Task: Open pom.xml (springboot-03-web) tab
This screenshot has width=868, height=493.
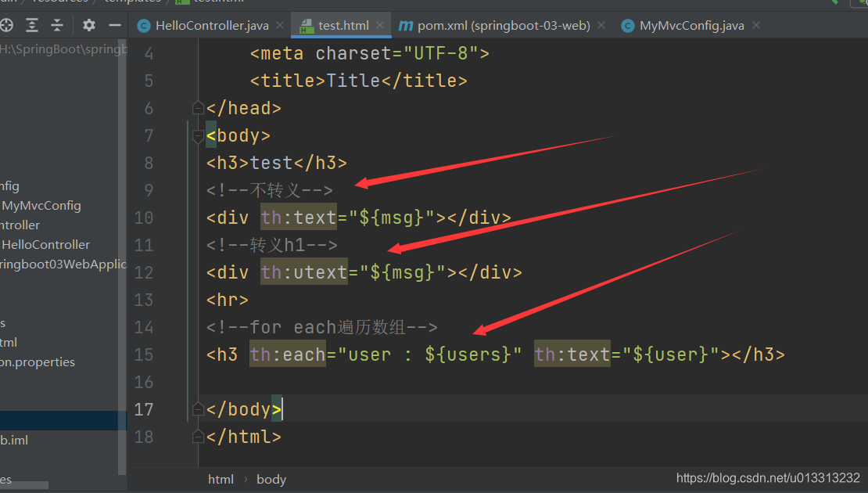Action: [x=503, y=26]
